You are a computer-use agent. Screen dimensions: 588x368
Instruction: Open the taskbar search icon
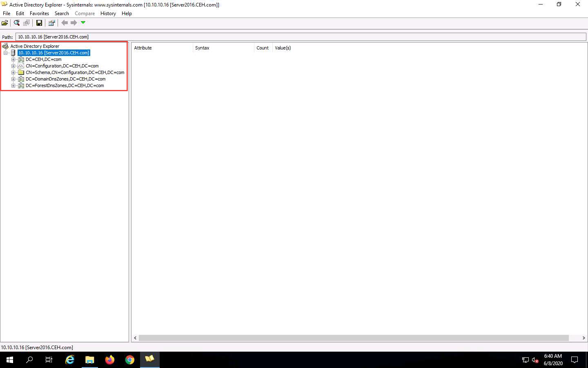pyautogui.click(x=29, y=360)
